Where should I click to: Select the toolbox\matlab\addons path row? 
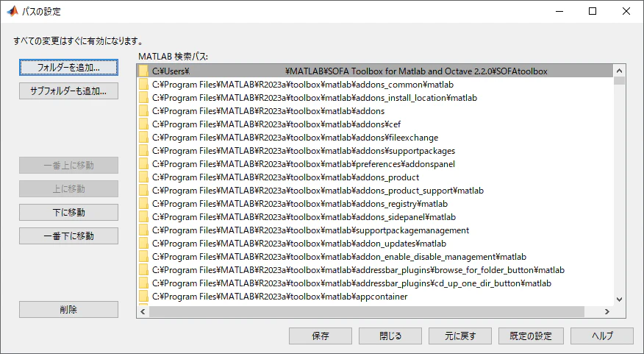pos(375,111)
